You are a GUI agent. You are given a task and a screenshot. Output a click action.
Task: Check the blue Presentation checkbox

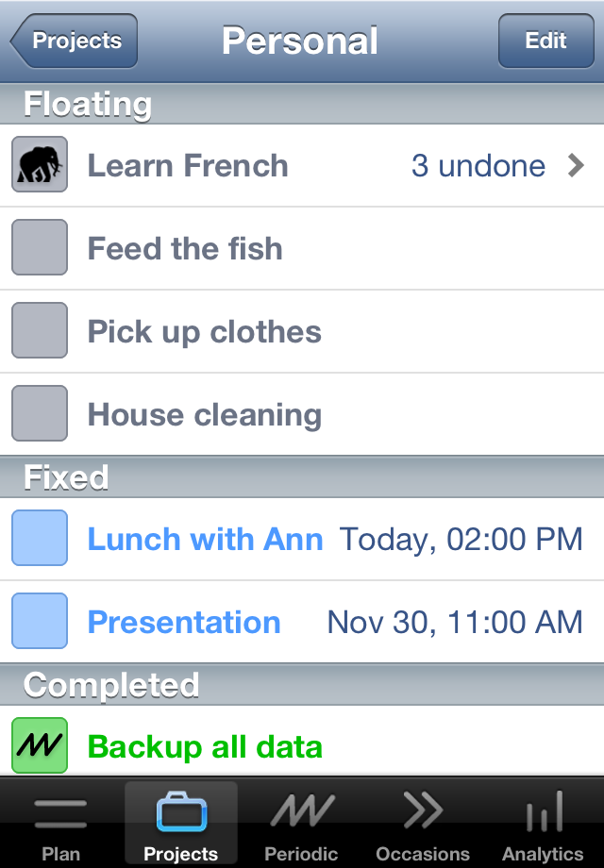(x=40, y=621)
